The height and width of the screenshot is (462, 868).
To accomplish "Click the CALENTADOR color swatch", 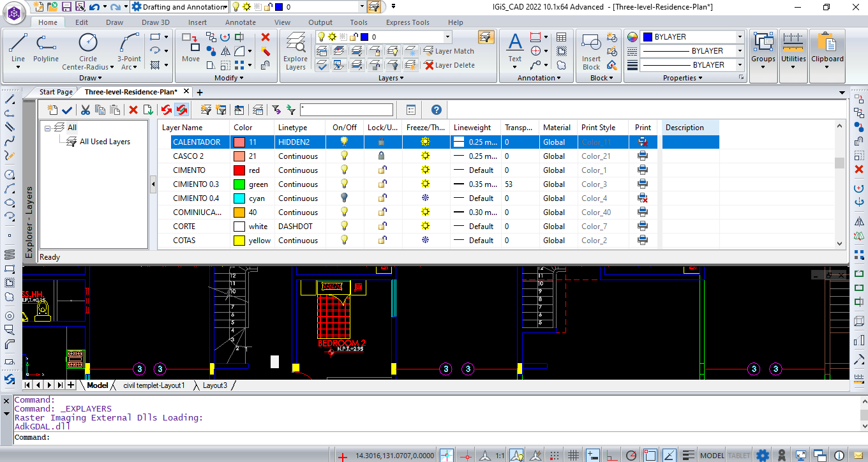I will point(239,142).
